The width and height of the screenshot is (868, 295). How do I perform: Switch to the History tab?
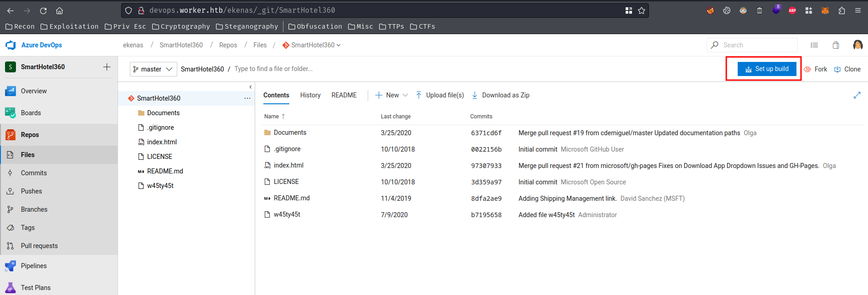(310, 95)
